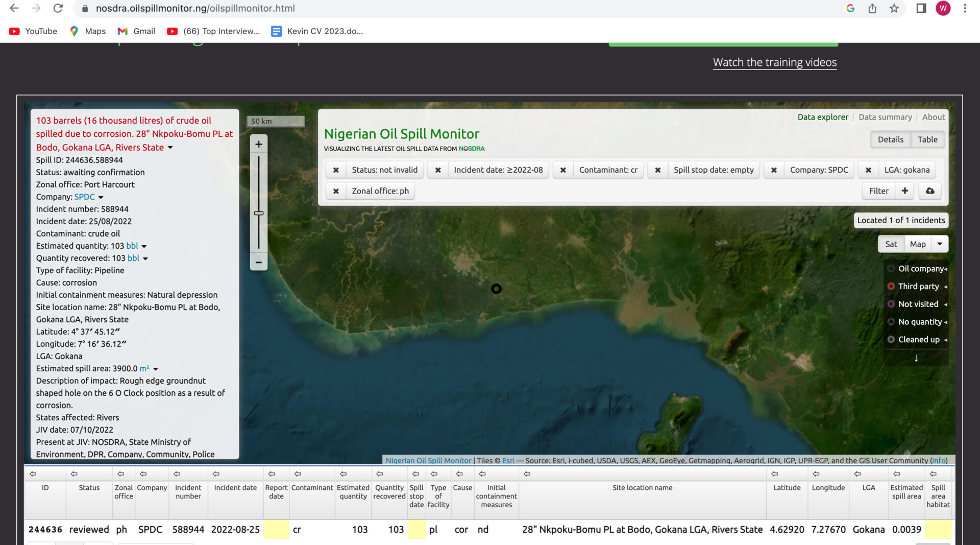Open the Company SPDC dropdown arrow
The image size is (980, 545).
(101, 197)
